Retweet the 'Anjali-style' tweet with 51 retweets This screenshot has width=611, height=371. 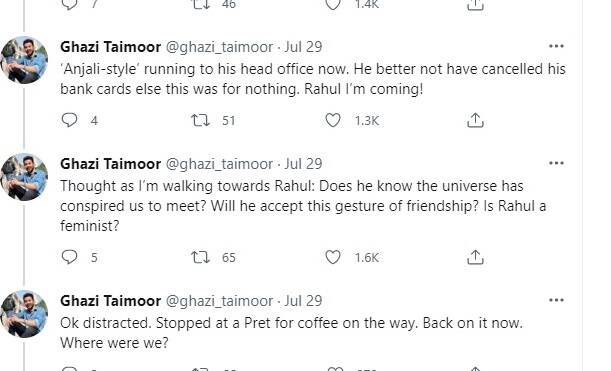pyautogui.click(x=201, y=120)
